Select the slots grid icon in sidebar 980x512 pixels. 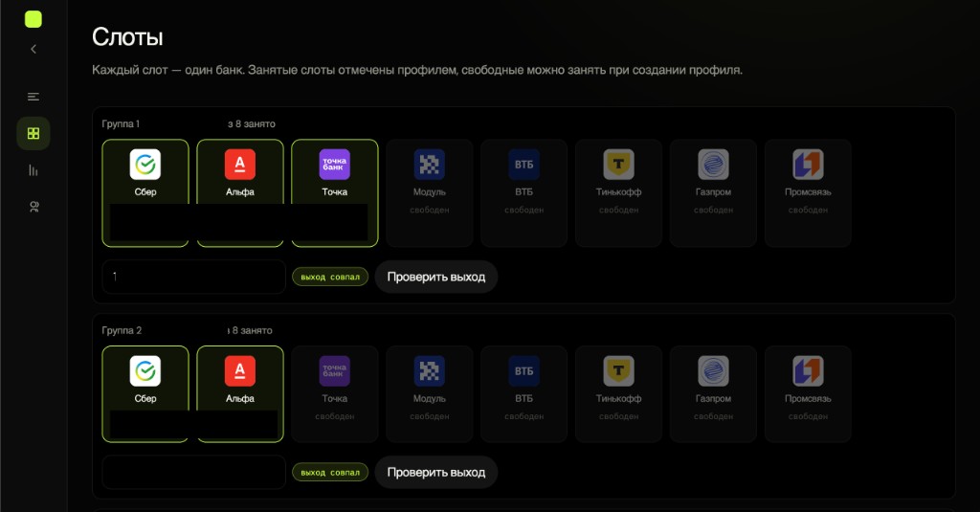[33, 133]
